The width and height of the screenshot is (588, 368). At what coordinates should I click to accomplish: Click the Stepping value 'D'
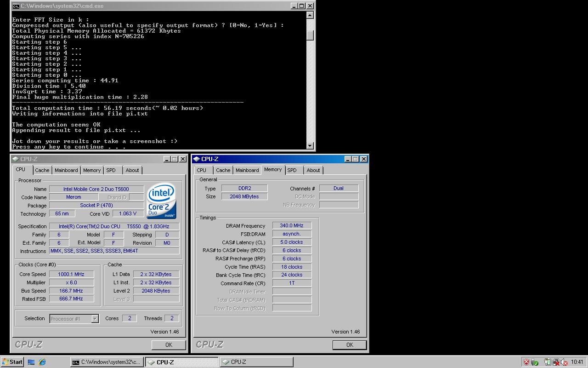tap(167, 235)
